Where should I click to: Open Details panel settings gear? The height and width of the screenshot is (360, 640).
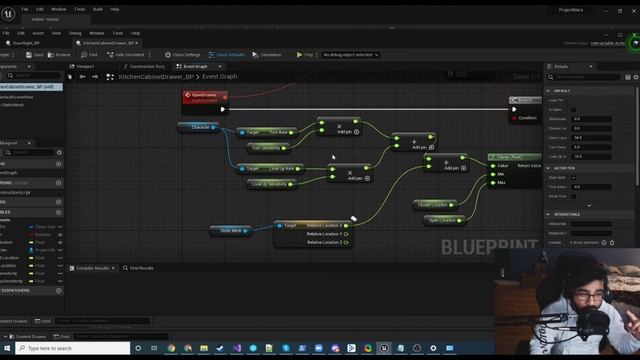click(636, 77)
